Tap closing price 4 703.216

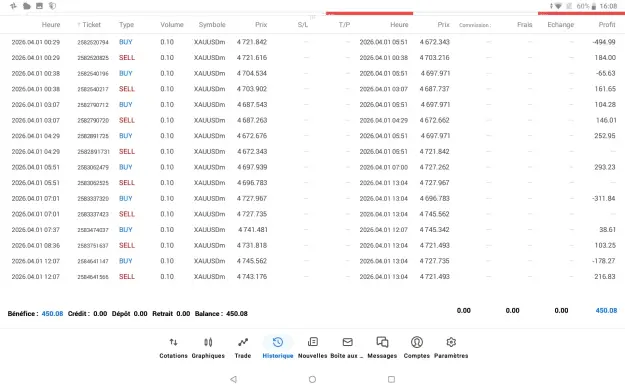(434, 57)
